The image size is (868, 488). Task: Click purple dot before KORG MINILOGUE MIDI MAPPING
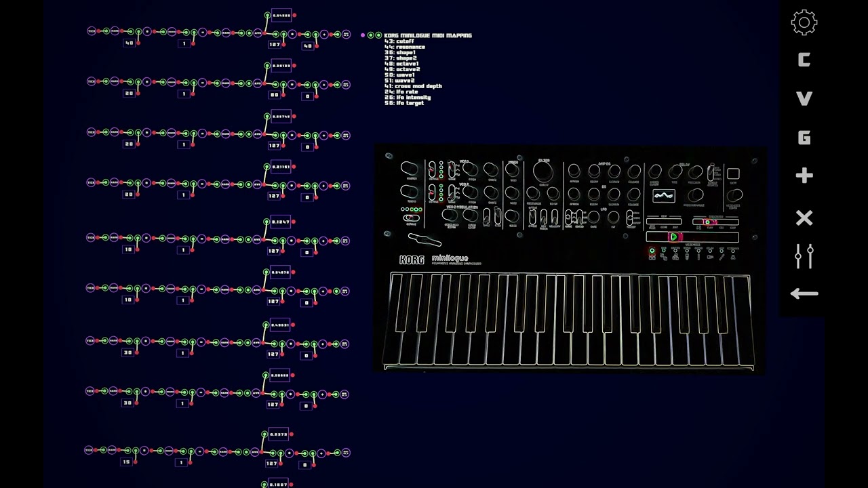point(363,35)
